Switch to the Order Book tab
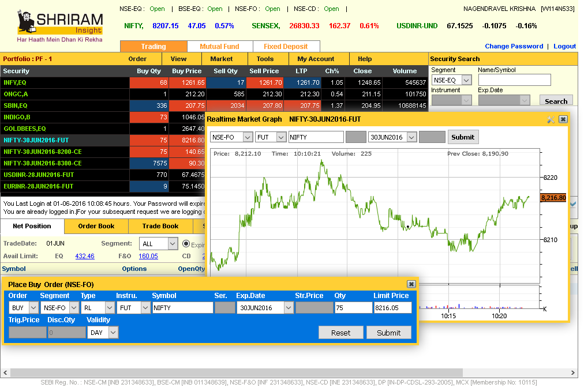 pyautogui.click(x=96, y=226)
